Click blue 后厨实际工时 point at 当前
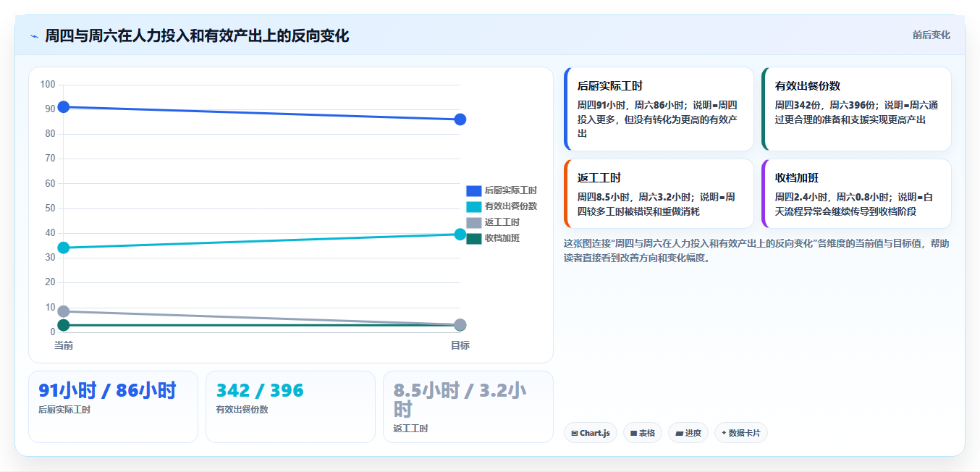The width and height of the screenshot is (980, 472). coord(64,107)
